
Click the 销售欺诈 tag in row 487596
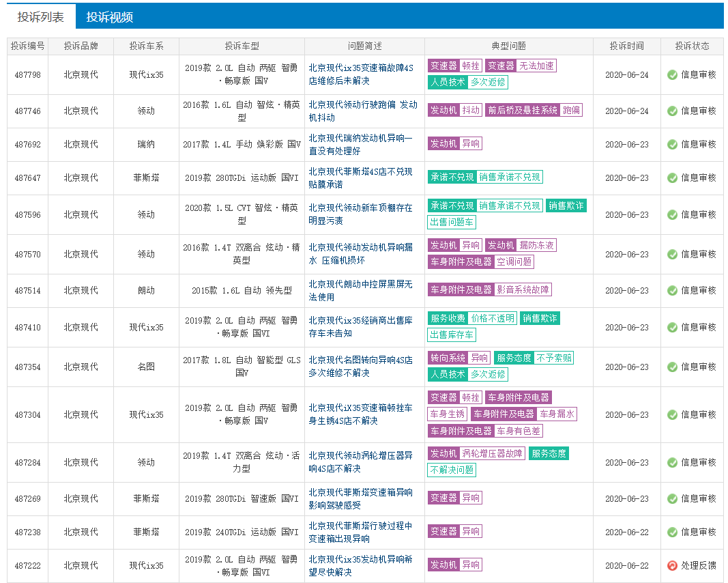click(x=566, y=205)
